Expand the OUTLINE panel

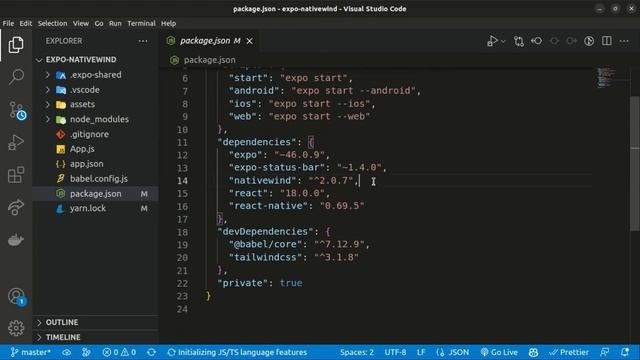pyautogui.click(x=96, y=322)
